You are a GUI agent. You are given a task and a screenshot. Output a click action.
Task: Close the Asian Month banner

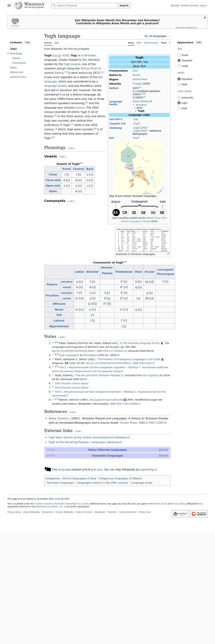pyautogui.click(x=205, y=18)
